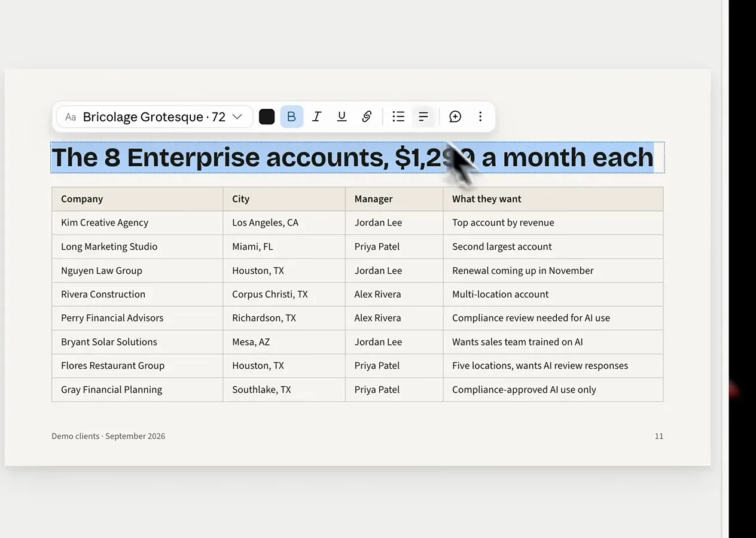
Task: Toggle italic formatting
Action: [317, 117]
